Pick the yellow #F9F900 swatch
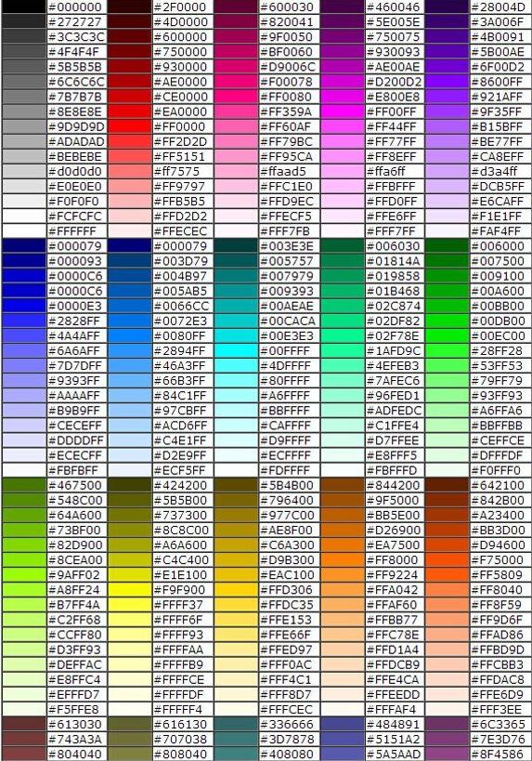 pos(129,590)
